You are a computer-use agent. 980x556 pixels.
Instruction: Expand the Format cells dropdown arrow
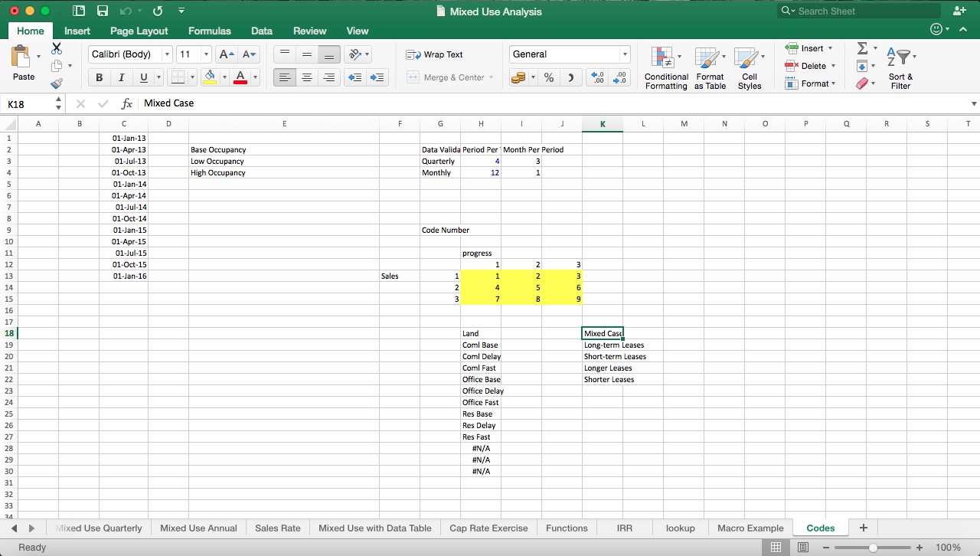pyautogui.click(x=833, y=83)
